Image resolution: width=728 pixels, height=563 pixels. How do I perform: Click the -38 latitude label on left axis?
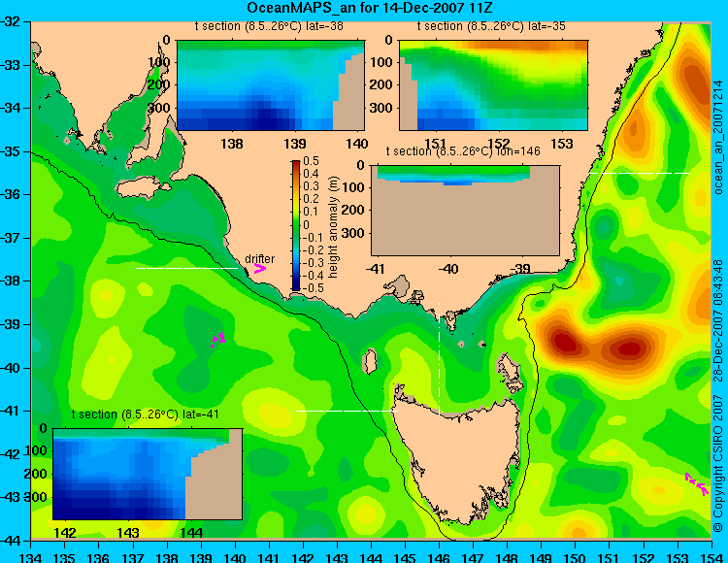tap(11, 281)
